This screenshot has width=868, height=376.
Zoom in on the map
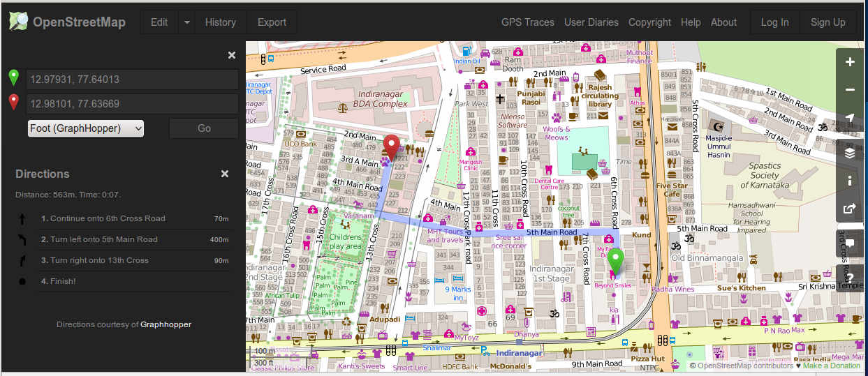tap(850, 62)
